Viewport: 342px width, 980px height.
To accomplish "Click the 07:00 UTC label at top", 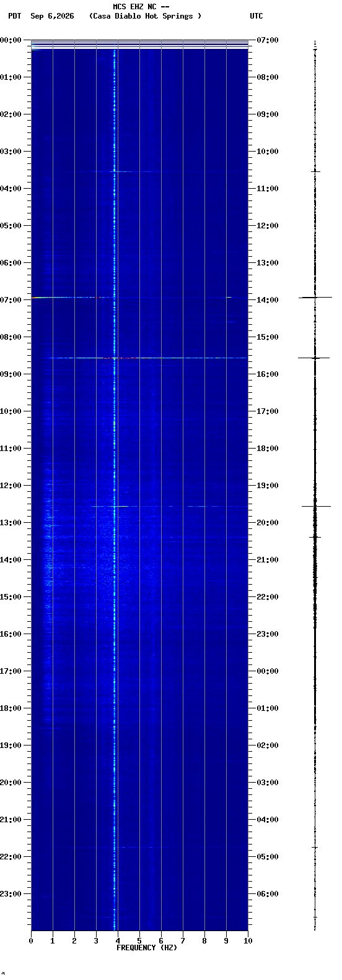I will click(x=268, y=40).
